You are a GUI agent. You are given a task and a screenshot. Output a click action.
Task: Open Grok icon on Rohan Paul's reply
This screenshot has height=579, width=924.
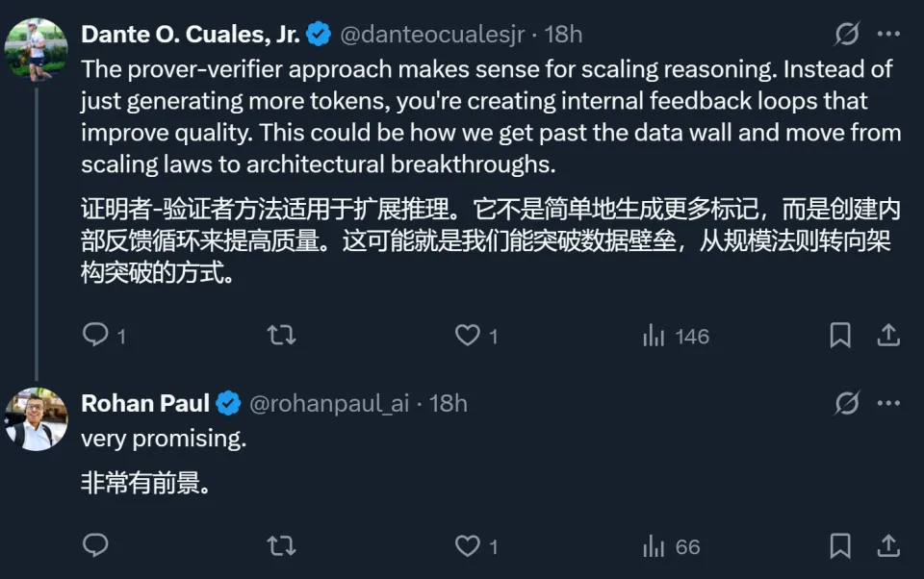[x=846, y=403]
